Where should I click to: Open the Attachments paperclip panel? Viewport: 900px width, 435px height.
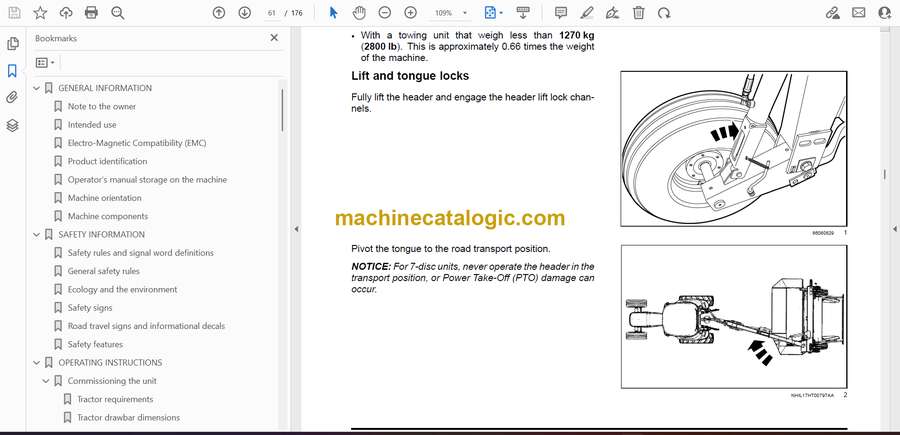click(12, 98)
